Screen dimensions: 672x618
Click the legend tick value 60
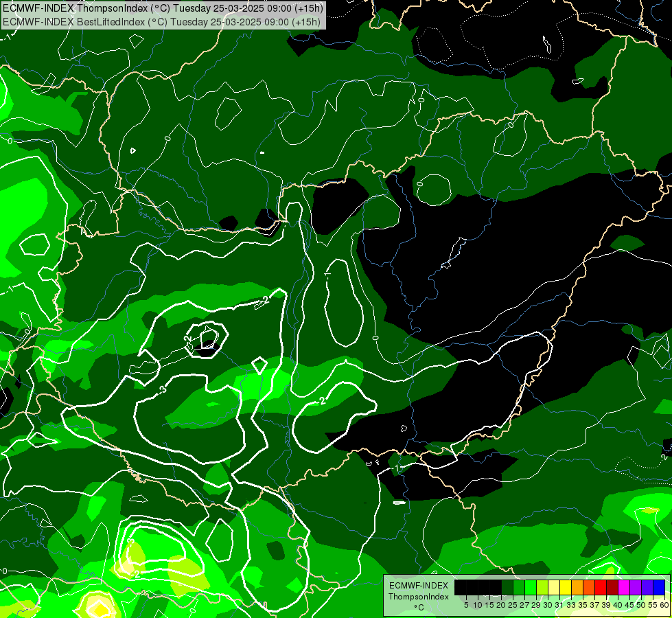pos(664,605)
